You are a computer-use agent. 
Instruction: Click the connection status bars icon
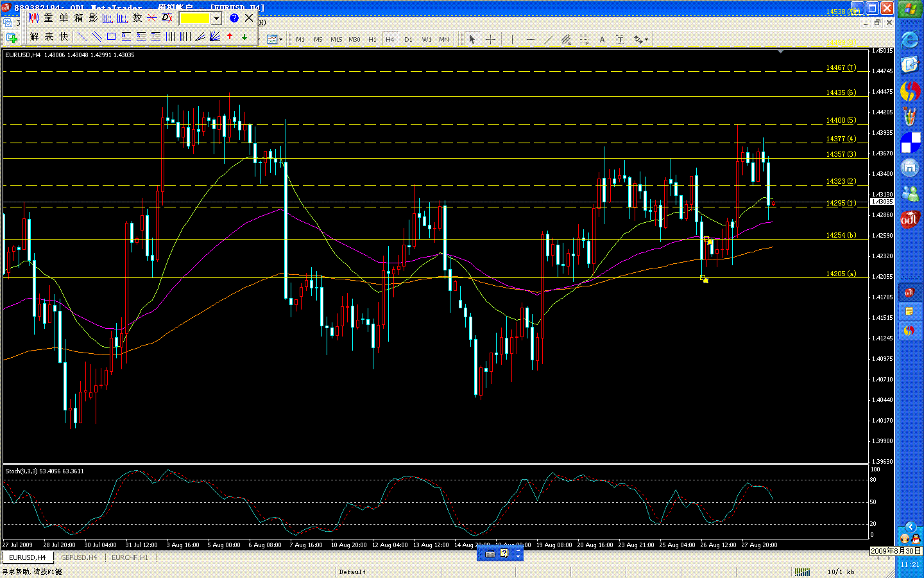(x=802, y=572)
